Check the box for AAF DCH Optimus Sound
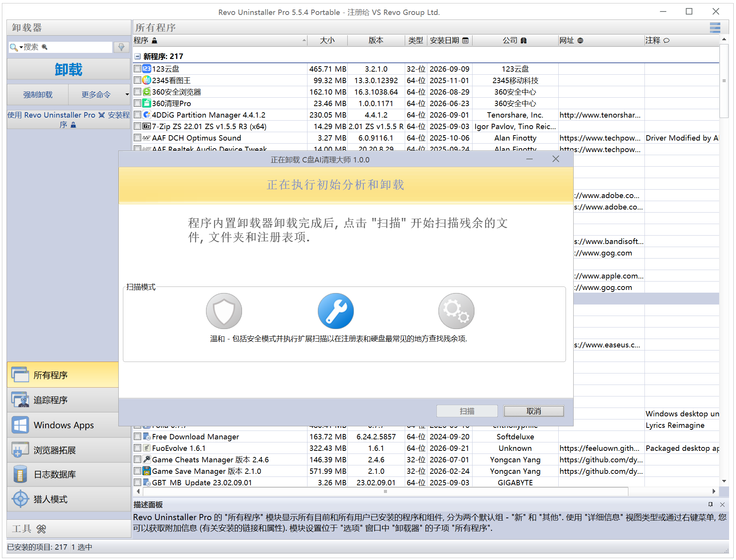 pyautogui.click(x=137, y=138)
